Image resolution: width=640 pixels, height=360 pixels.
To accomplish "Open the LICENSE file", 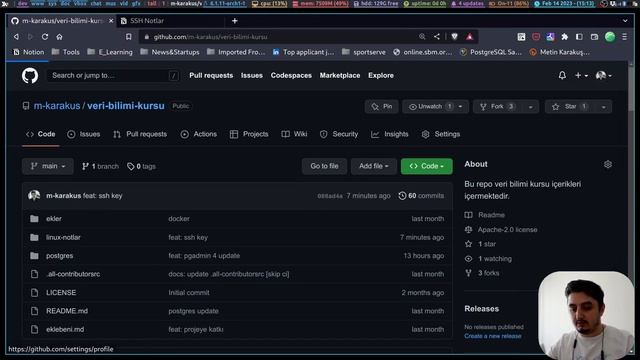I will tap(61, 293).
